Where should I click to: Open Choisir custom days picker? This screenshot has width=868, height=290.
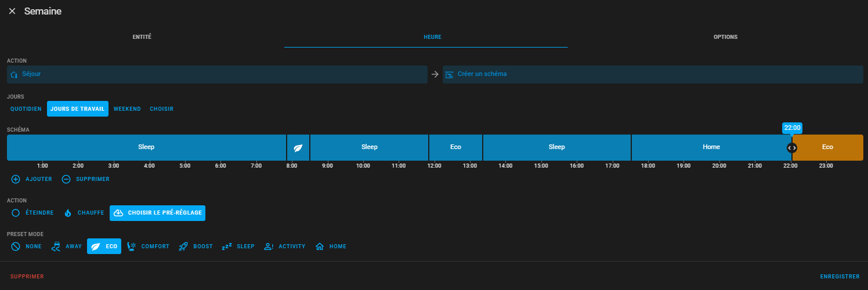(161, 109)
